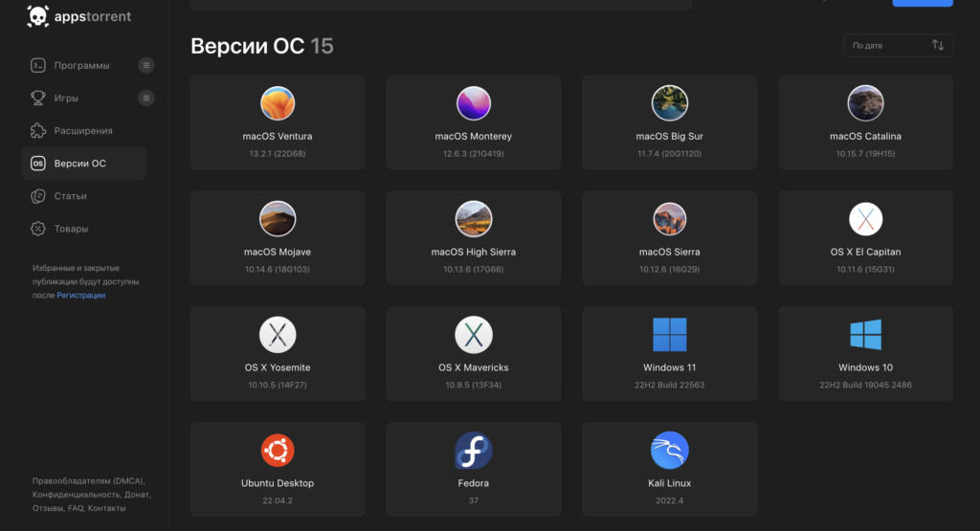
Task: Open the Отзывы footer link
Action: click(48, 508)
